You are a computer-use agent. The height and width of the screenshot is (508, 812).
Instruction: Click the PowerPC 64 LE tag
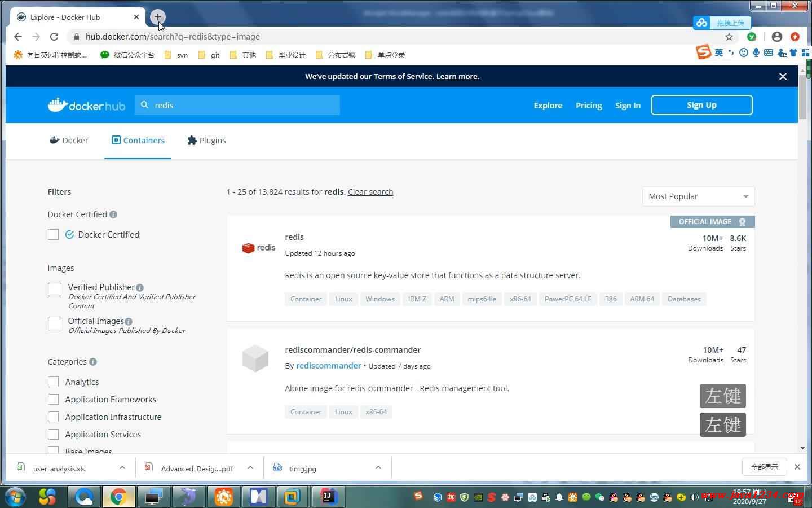tap(568, 299)
